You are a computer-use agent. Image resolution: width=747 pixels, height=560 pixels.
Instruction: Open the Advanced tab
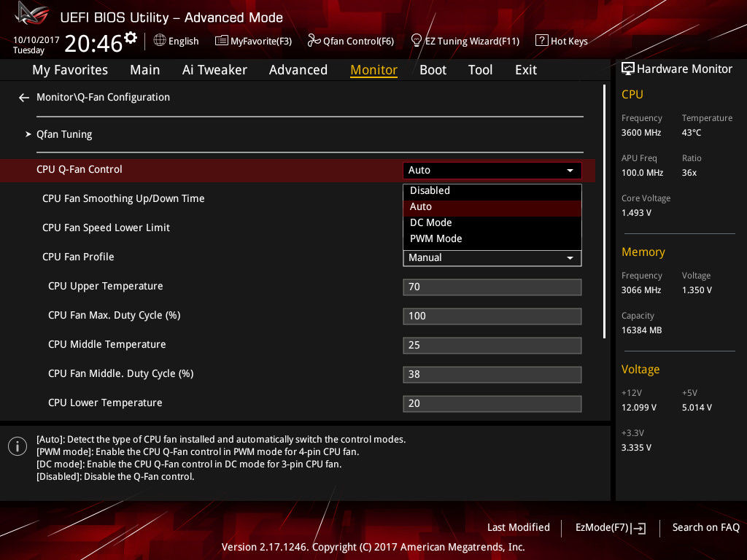(298, 70)
